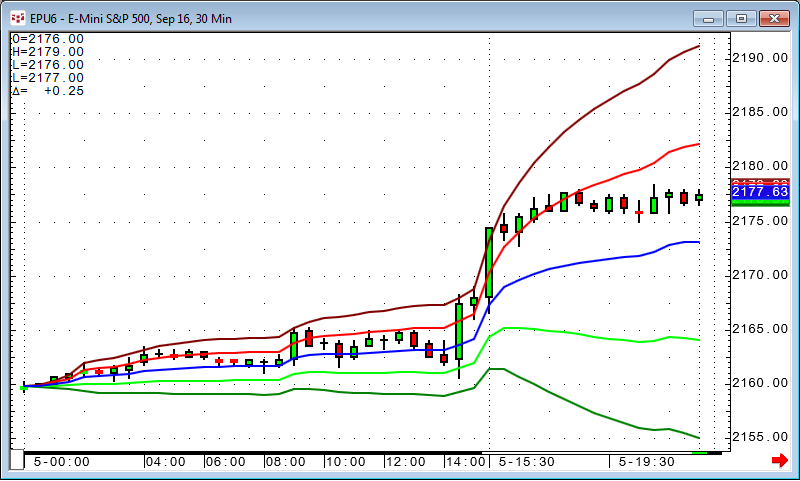Click the 2170.00 price axis label
Screen dimensions: 800x481
click(x=760, y=275)
